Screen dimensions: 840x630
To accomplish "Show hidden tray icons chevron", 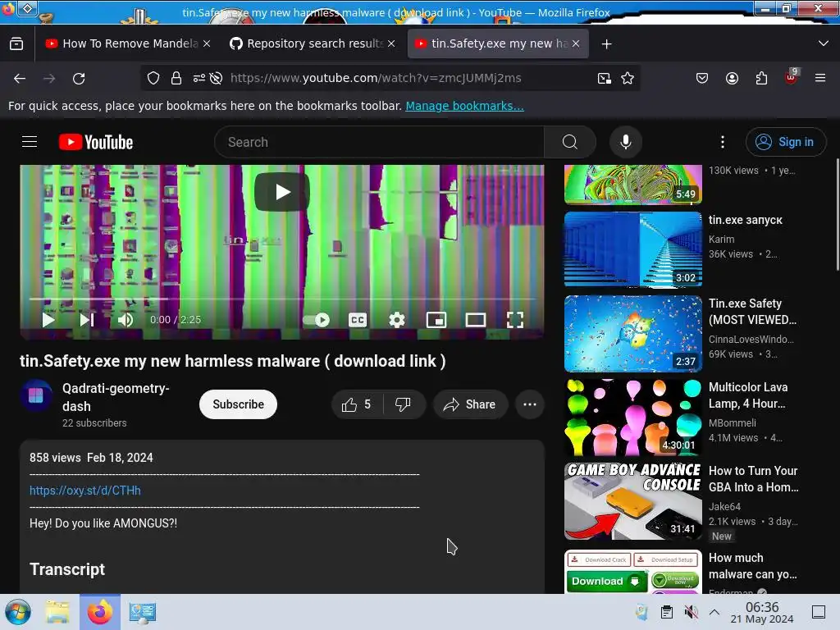I will click(714, 612).
